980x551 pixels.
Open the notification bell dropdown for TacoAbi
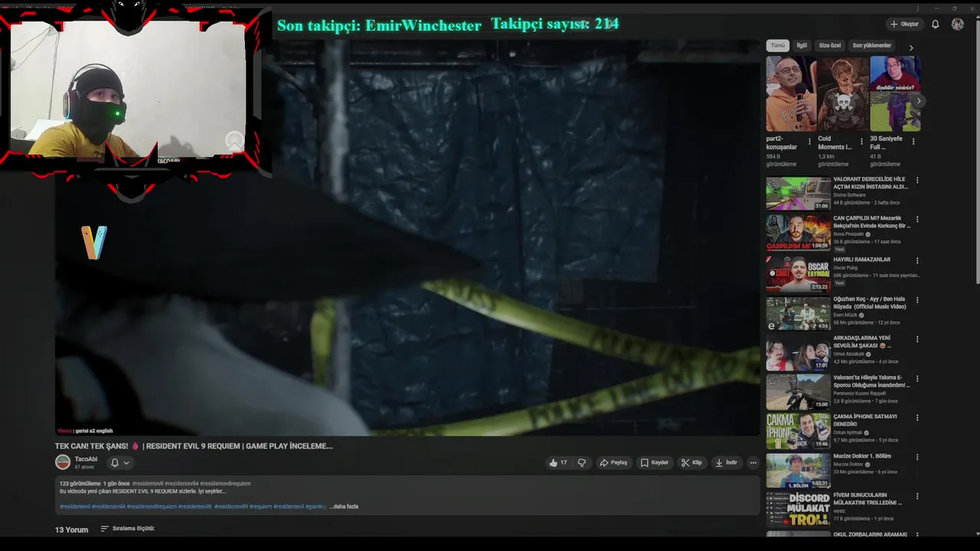[x=119, y=462]
